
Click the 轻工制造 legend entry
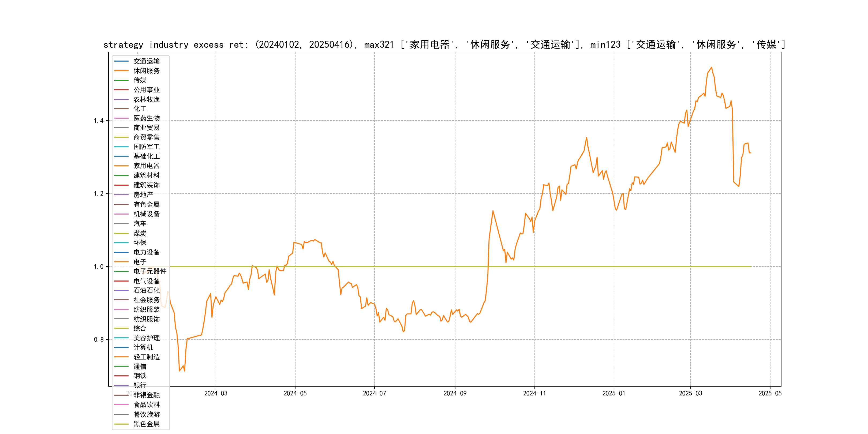[146, 357]
